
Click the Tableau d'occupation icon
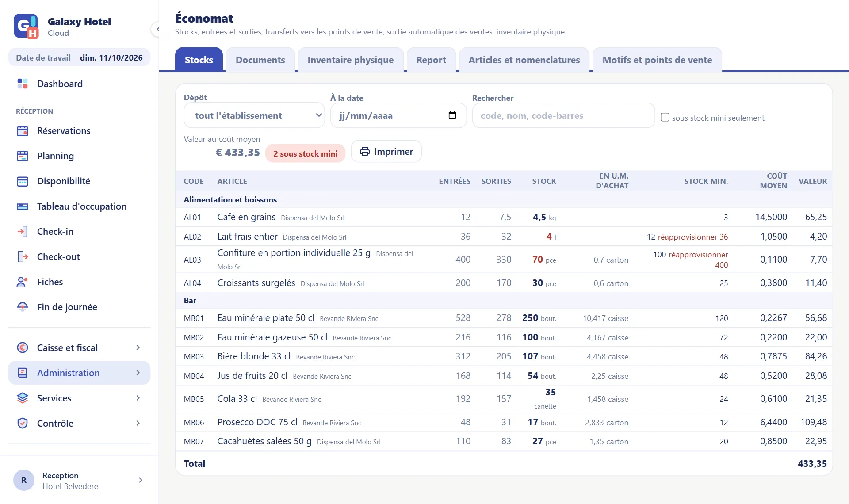coord(23,206)
